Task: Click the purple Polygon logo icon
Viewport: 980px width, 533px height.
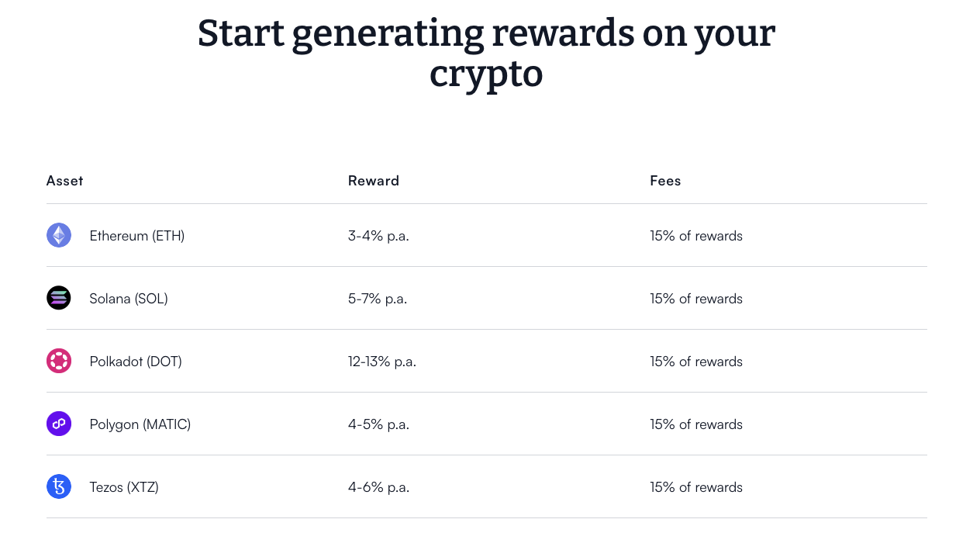Action: click(x=59, y=424)
